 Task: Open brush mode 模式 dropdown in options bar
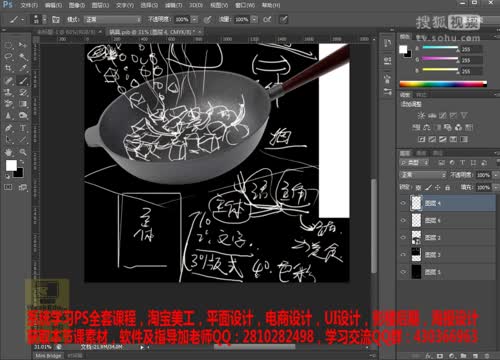click(113, 20)
